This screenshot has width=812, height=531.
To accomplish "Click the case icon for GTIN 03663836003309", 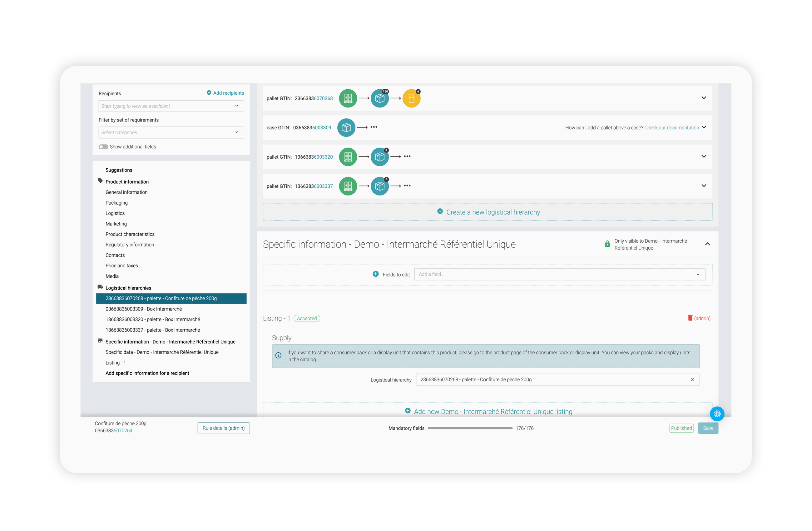I will tap(346, 128).
